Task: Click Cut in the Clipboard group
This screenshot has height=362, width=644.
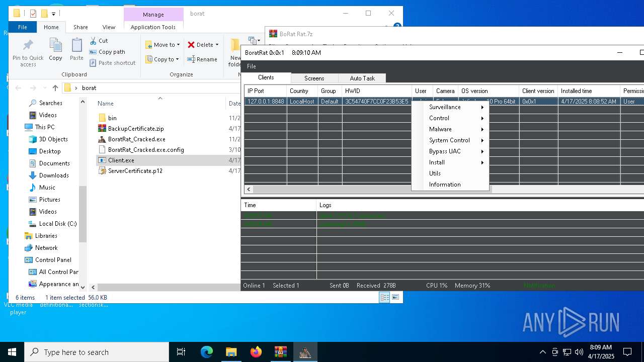Action: pos(99,41)
